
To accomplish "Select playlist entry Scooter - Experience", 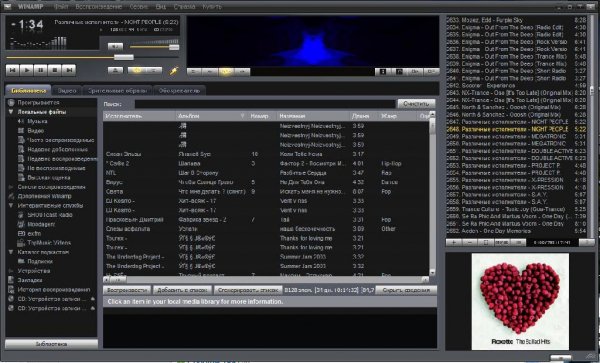I will [x=516, y=86].
